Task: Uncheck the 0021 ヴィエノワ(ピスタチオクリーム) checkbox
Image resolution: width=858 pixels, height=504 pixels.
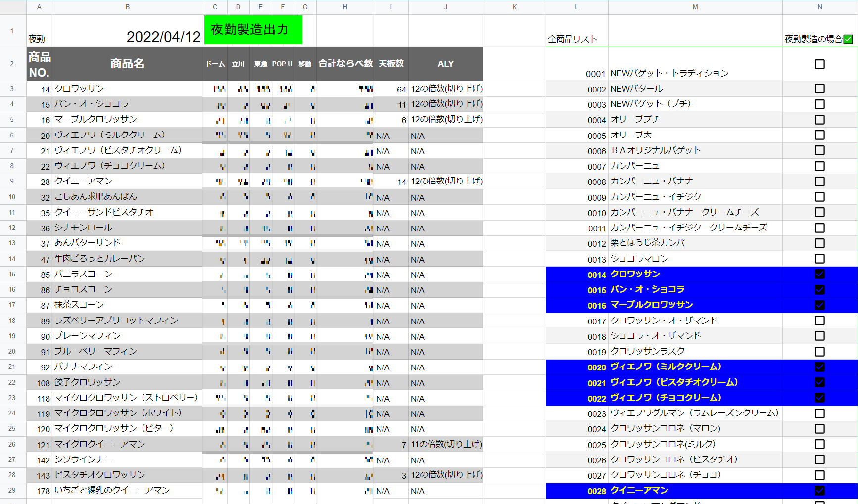Action: (819, 382)
